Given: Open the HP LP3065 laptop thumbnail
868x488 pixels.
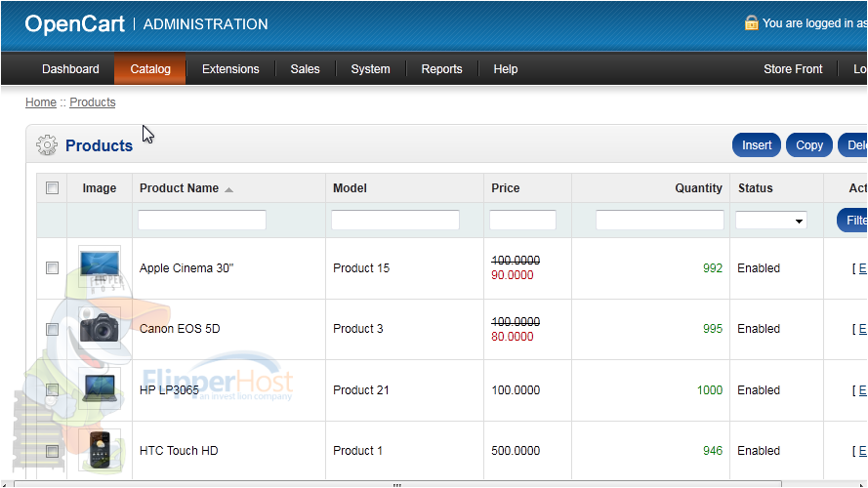Looking at the screenshot, I should click(x=100, y=389).
